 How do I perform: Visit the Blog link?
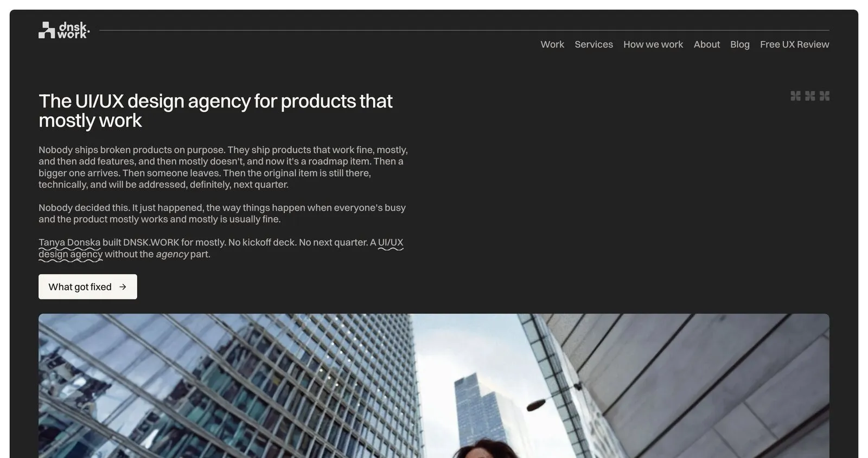(x=740, y=44)
